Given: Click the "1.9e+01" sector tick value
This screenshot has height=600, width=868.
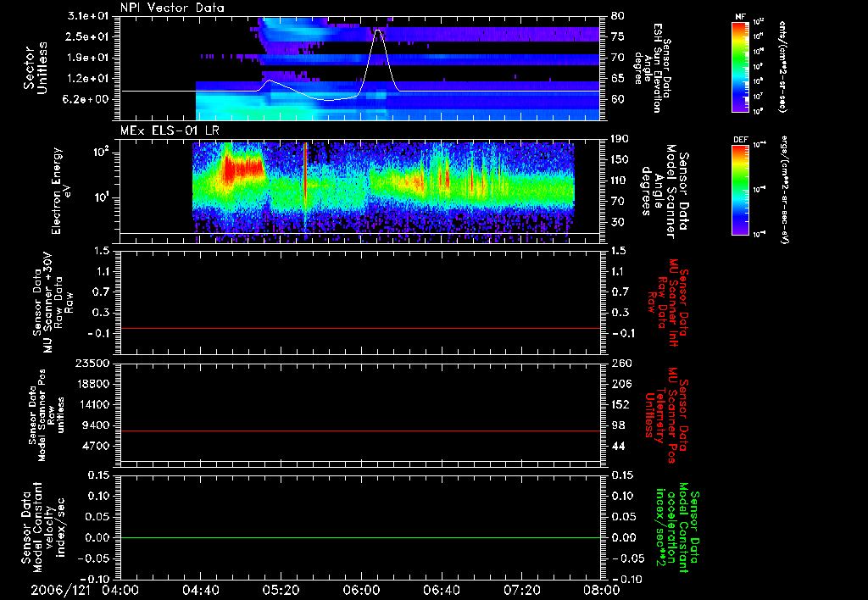Looking at the screenshot, I should coord(87,58).
